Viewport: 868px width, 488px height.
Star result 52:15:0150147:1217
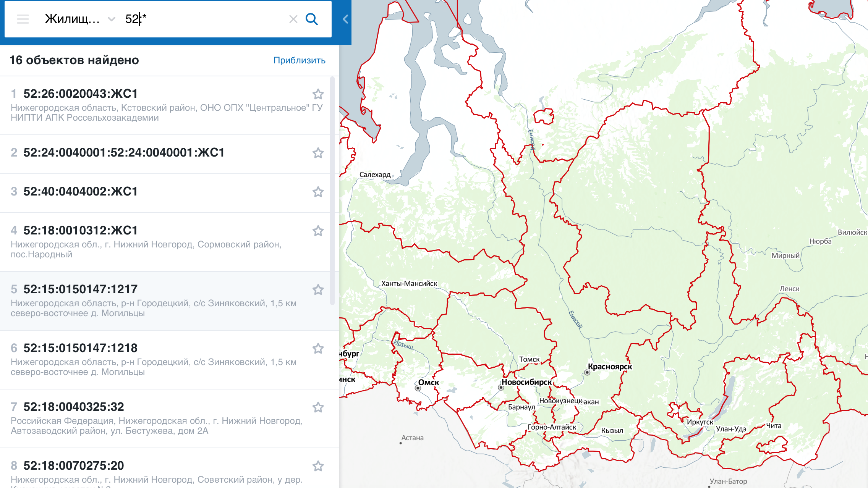click(x=318, y=290)
